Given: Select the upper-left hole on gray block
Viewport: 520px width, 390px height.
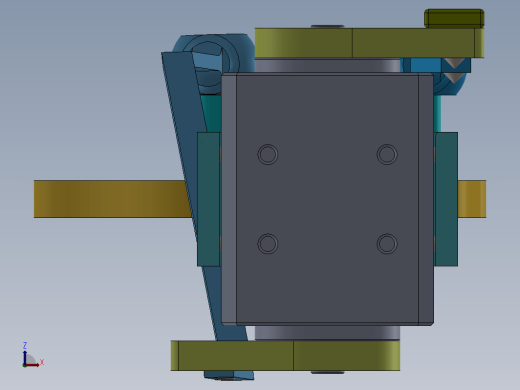Looking at the screenshot, I should pyautogui.click(x=268, y=154).
